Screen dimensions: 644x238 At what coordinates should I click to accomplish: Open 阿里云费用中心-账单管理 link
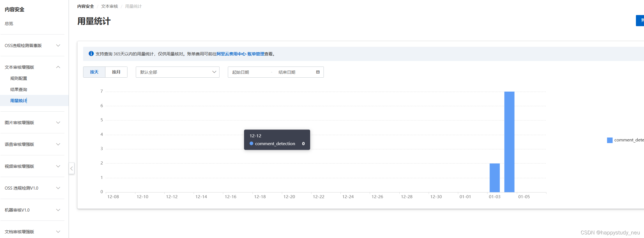pyautogui.click(x=240, y=54)
